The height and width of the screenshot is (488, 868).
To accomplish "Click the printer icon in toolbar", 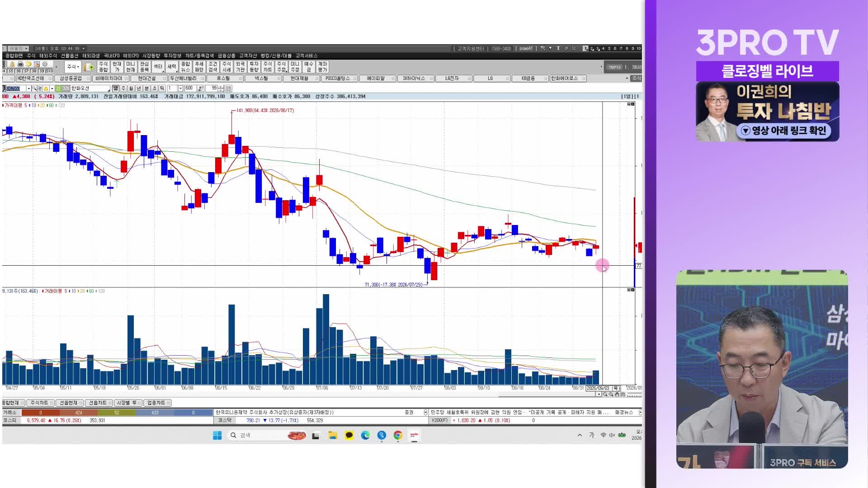I will (20, 64).
